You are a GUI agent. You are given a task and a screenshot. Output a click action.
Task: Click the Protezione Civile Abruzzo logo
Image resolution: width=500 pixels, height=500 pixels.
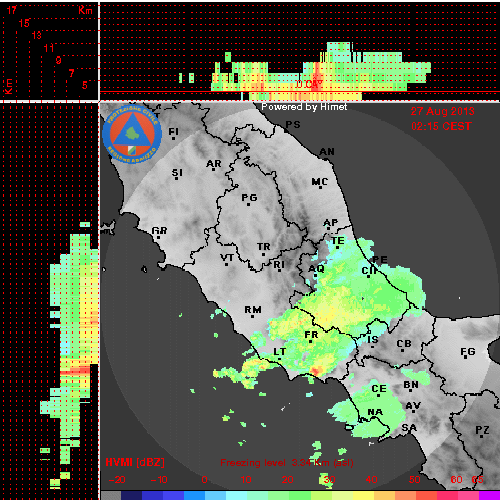click(x=132, y=135)
